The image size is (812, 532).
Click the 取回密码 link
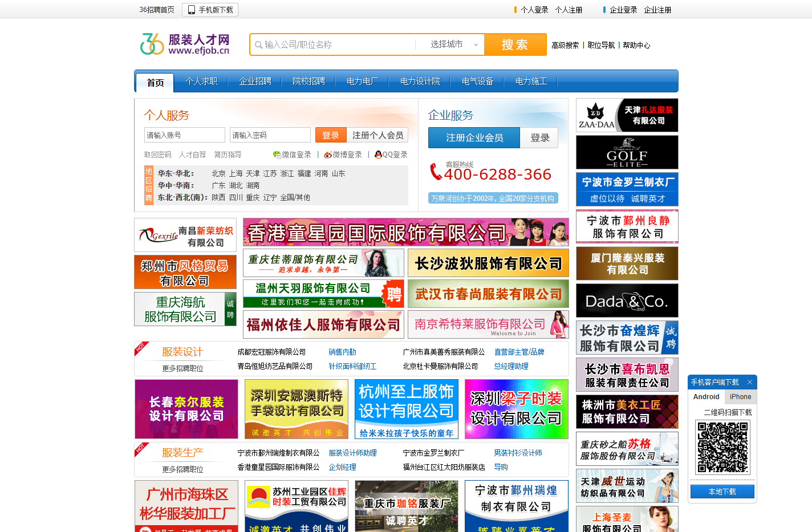tap(157, 155)
